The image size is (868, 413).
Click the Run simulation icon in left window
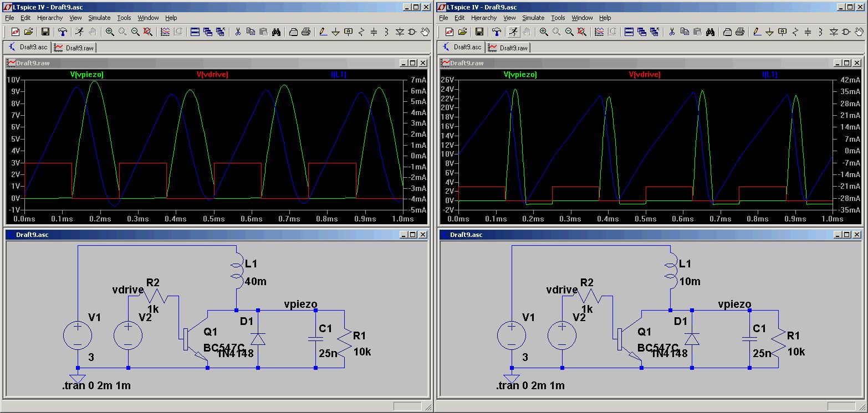(x=80, y=32)
